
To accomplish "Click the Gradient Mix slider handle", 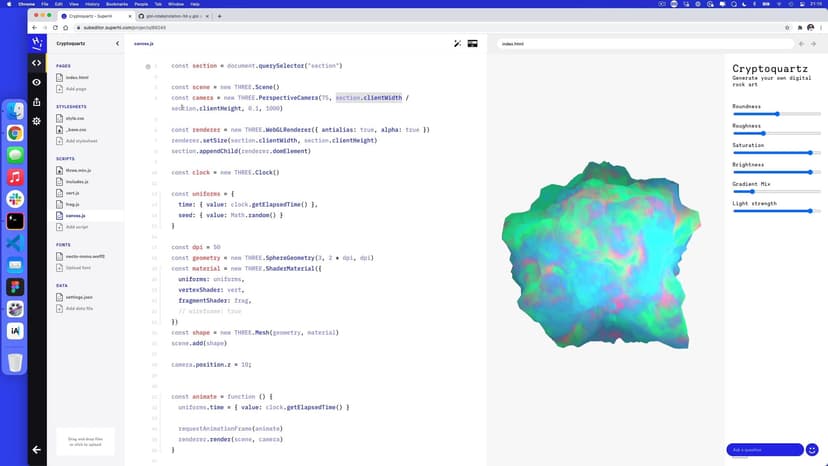I will (x=752, y=191).
